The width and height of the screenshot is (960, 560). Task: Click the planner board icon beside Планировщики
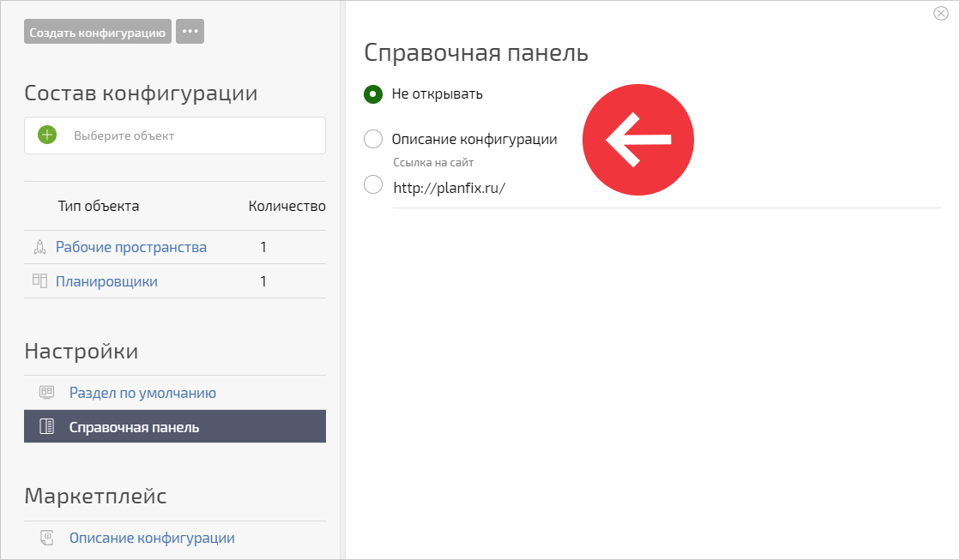[x=39, y=281]
